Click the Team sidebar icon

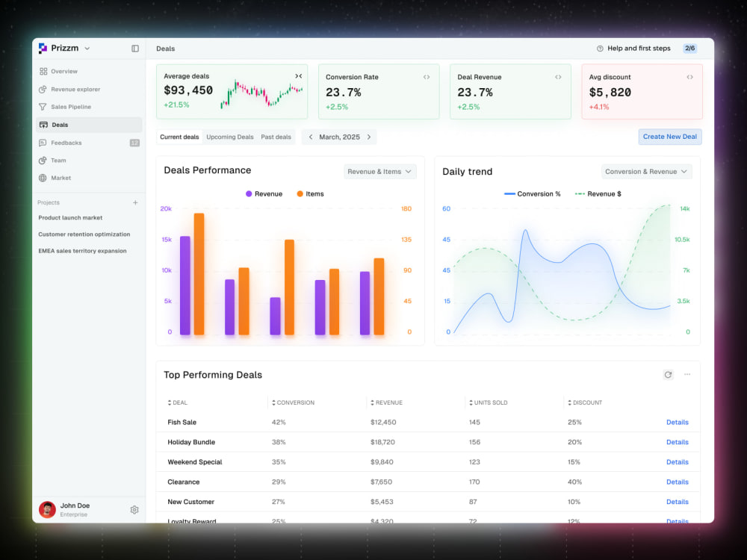pyautogui.click(x=43, y=161)
